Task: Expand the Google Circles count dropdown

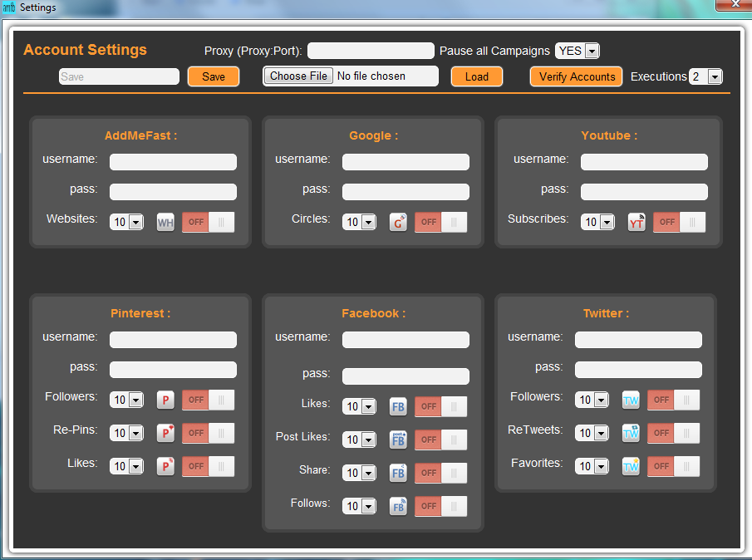Action: pyautogui.click(x=359, y=222)
